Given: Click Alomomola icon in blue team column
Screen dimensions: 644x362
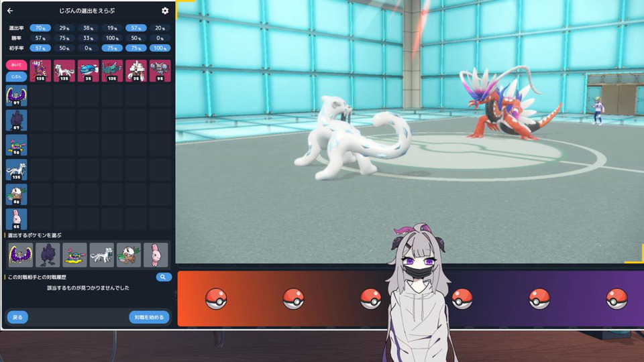Looking at the screenshot, I should click(16, 219).
